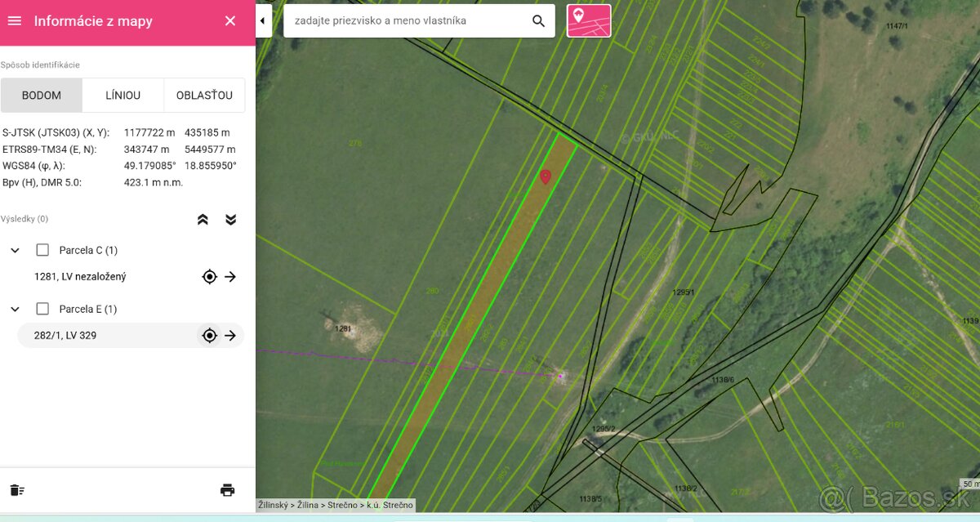Check the Parcela E checkbox

[x=42, y=309]
